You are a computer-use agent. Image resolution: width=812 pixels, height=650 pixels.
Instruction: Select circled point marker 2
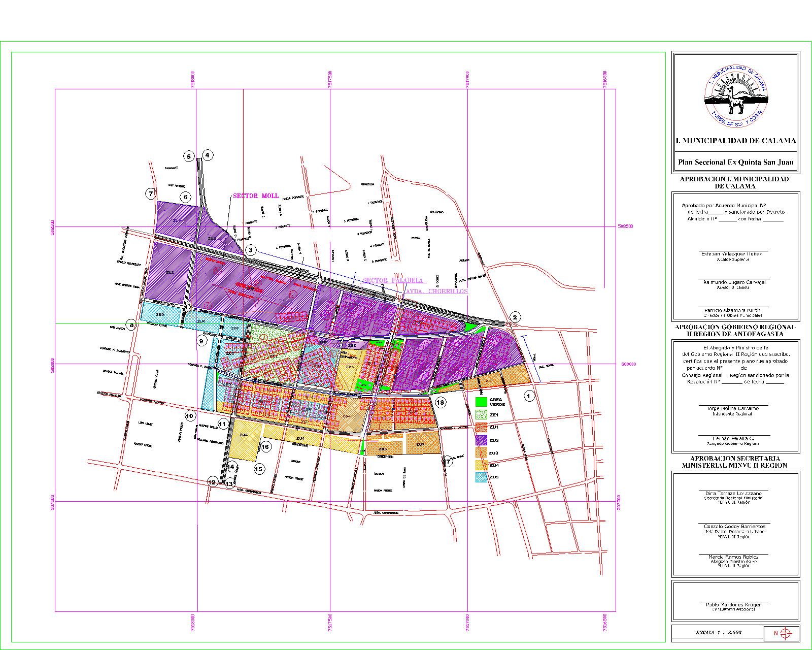[515, 317]
